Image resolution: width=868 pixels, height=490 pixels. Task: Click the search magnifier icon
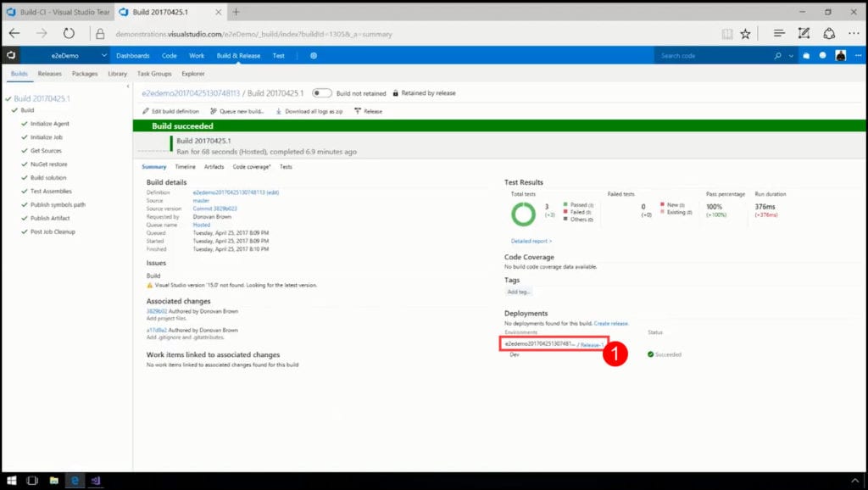click(778, 55)
